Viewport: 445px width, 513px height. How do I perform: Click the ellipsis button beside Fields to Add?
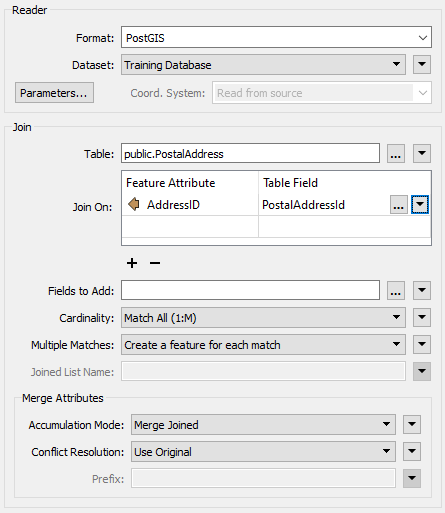(396, 291)
